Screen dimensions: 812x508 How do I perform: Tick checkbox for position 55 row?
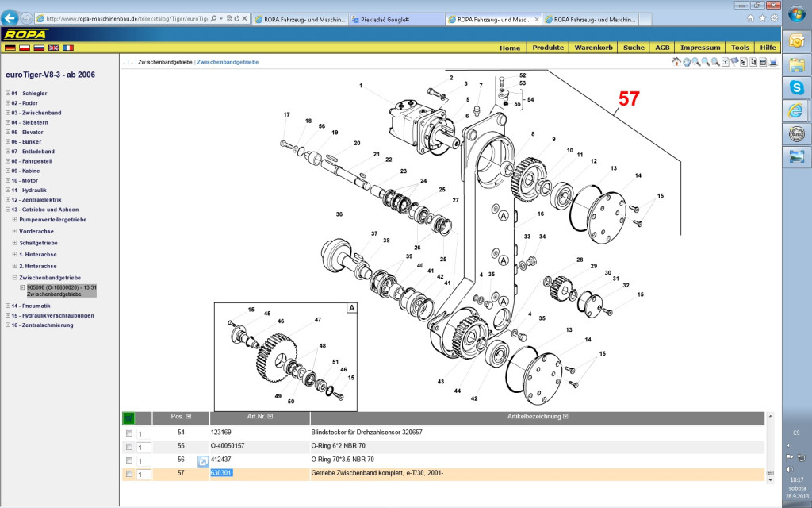[129, 447]
